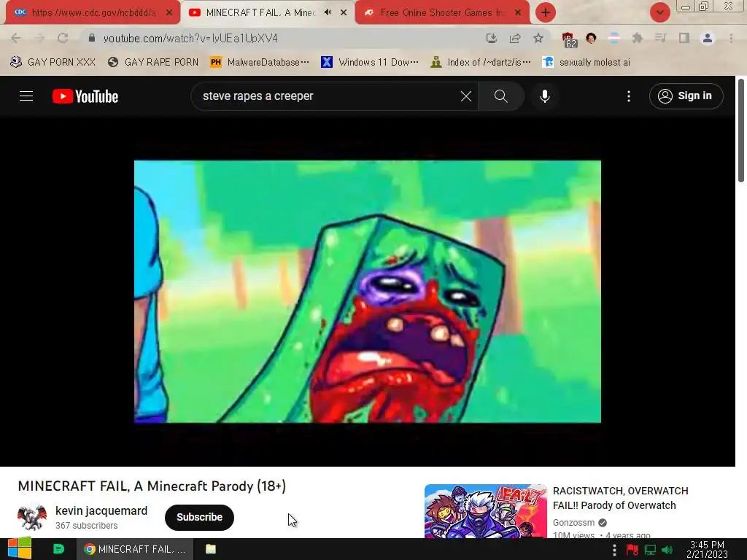Open the YouTube hamburger guide menu
Image resolution: width=747 pixels, height=560 pixels.
[x=26, y=96]
